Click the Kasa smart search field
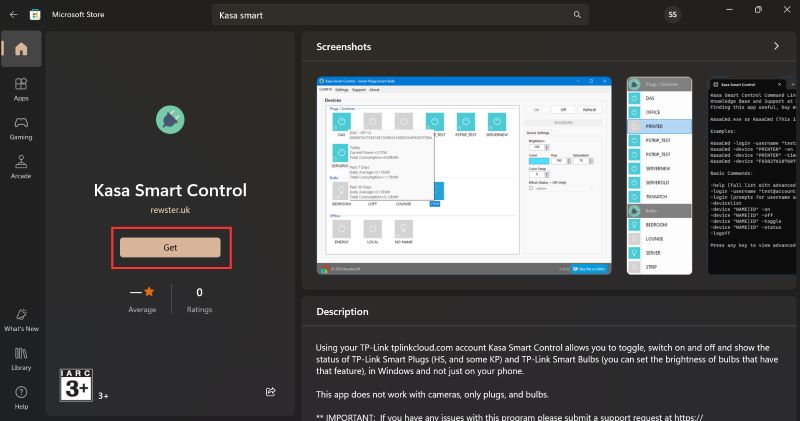 click(400, 15)
